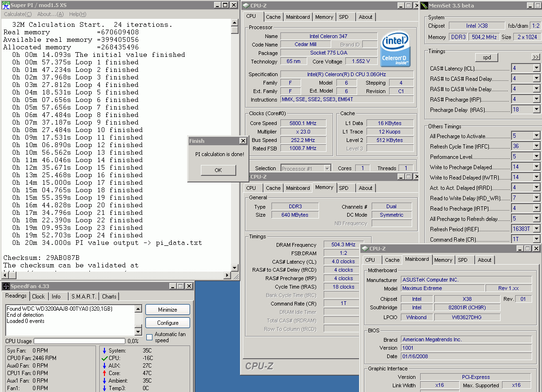Screen dimensions: 542x392
Task: Click Configure button in SpeedFan
Action: point(167,323)
